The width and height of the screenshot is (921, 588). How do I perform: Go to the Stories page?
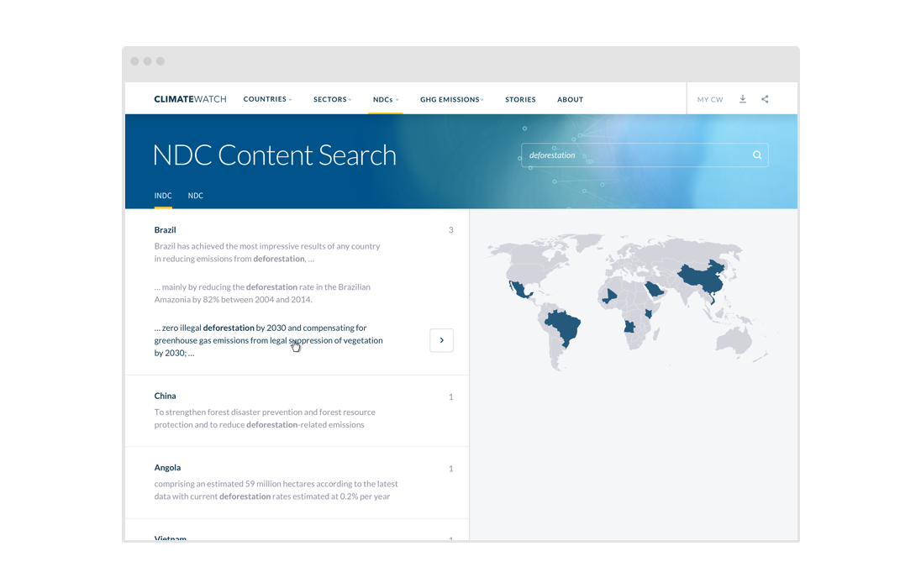coord(520,99)
